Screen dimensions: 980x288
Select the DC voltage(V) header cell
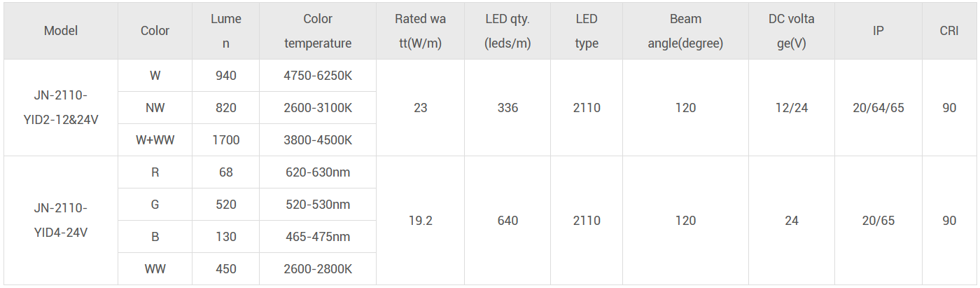791,31
